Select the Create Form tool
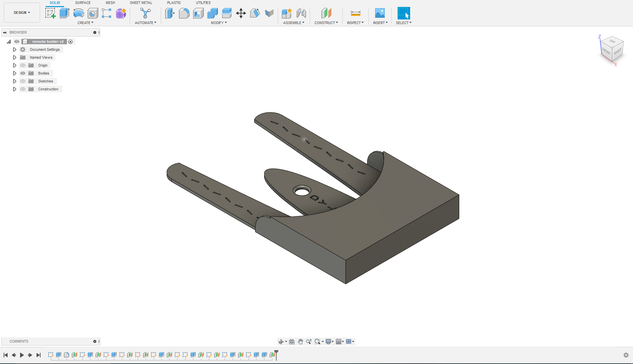This screenshot has height=364, width=633. [x=121, y=13]
